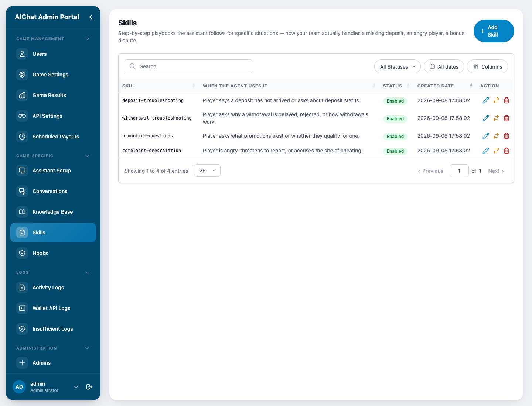Collapse the Administration section
532x406 pixels.
[x=87, y=348]
